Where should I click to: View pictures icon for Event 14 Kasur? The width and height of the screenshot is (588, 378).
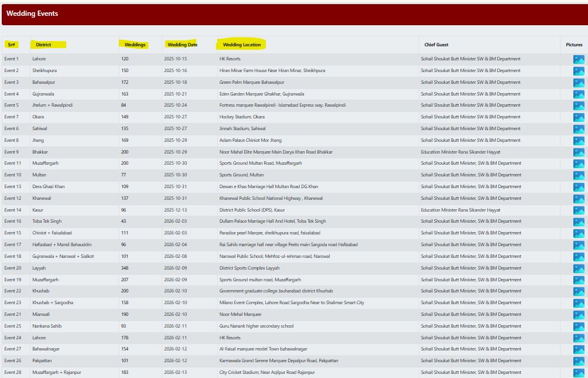(x=579, y=210)
